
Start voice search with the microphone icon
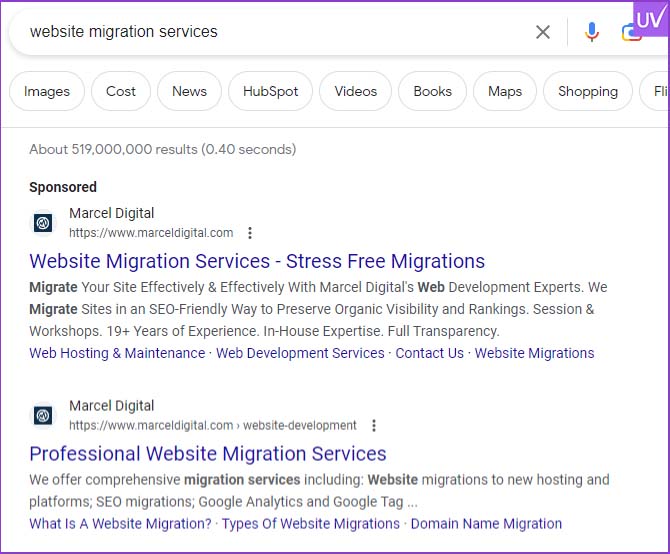click(592, 32)
